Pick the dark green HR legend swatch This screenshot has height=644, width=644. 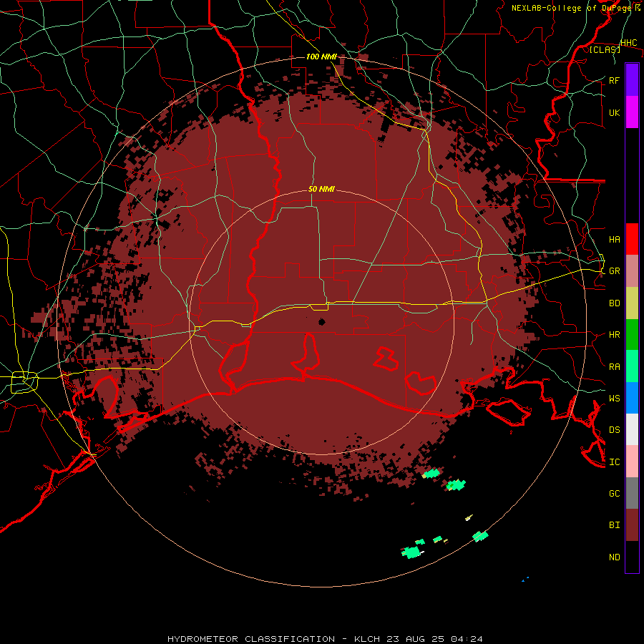coord(632,335)
